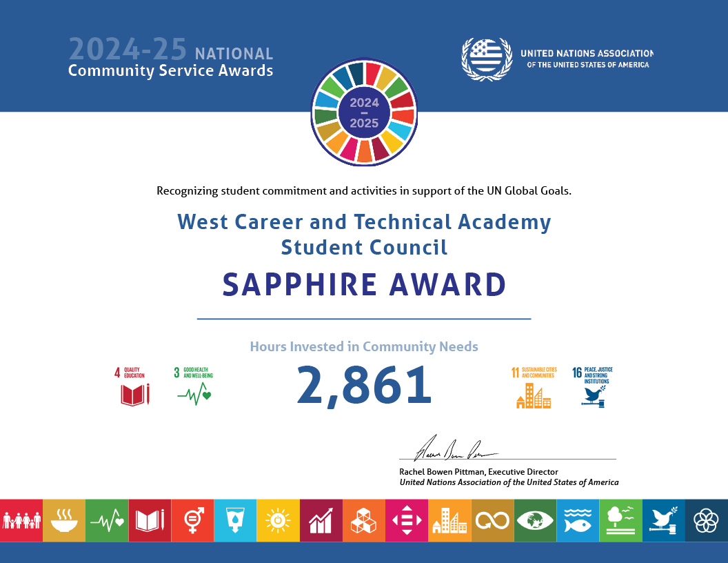Select the tree Life on Land tile

(620, 520)
